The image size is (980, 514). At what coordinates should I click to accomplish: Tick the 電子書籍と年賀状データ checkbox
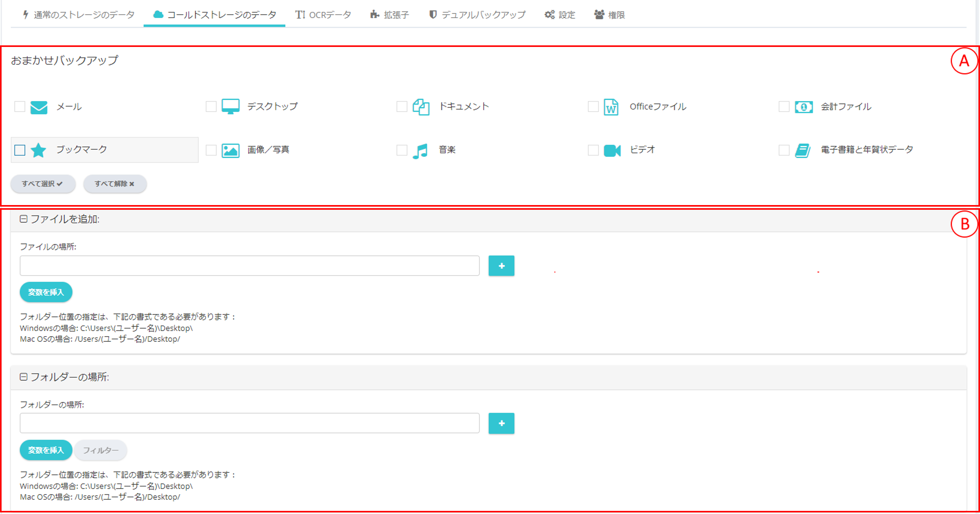click(x=785, y=150)
